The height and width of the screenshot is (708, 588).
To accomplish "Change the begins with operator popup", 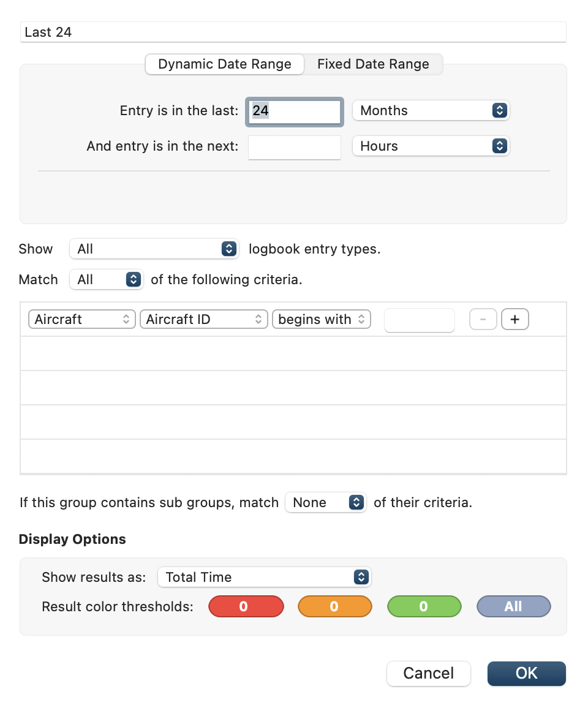I will pos(322,319).
